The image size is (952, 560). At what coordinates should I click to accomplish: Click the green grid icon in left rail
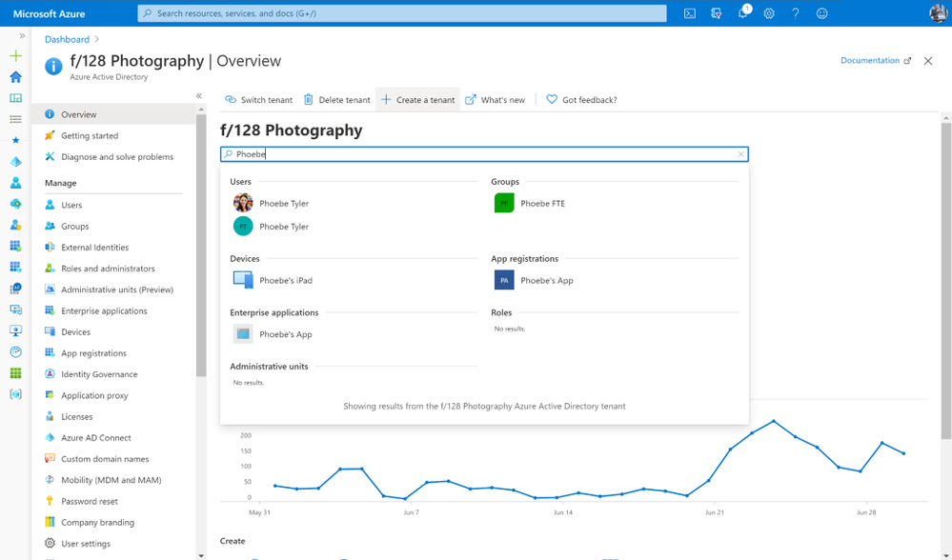[16, 373]
